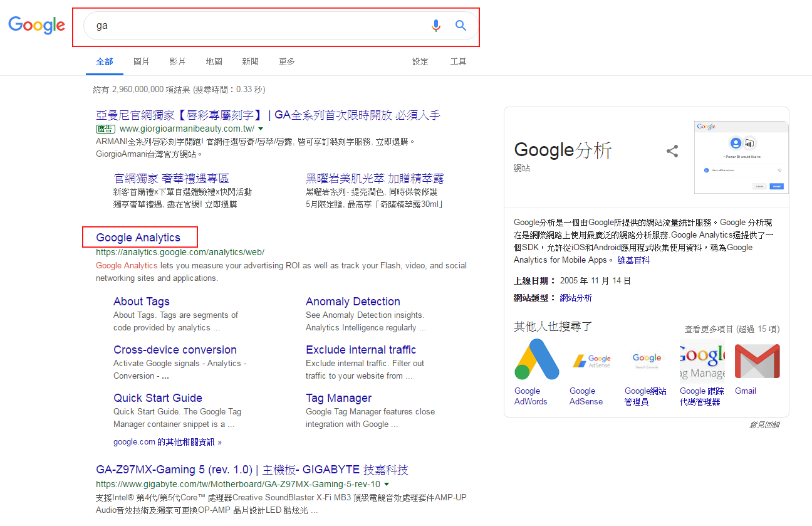Click google.com 的其他相關資訊 link

pos(167,442)
